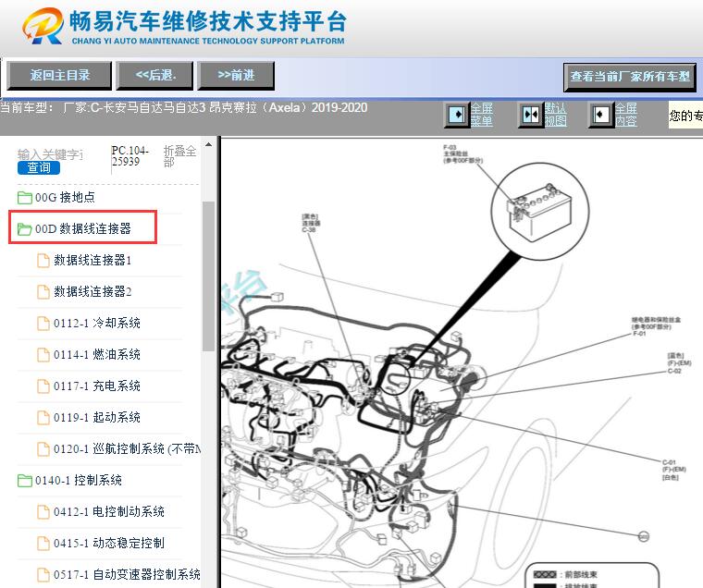Open 0412-1 电控制动系统 entry
Screen dimensions: 703x588
click(109, 512)
